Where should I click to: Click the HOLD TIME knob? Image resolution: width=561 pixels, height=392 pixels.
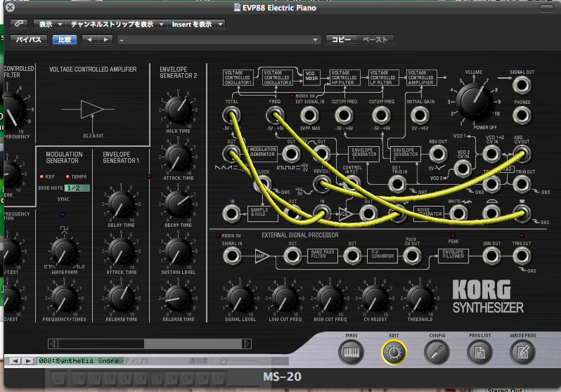178,110
